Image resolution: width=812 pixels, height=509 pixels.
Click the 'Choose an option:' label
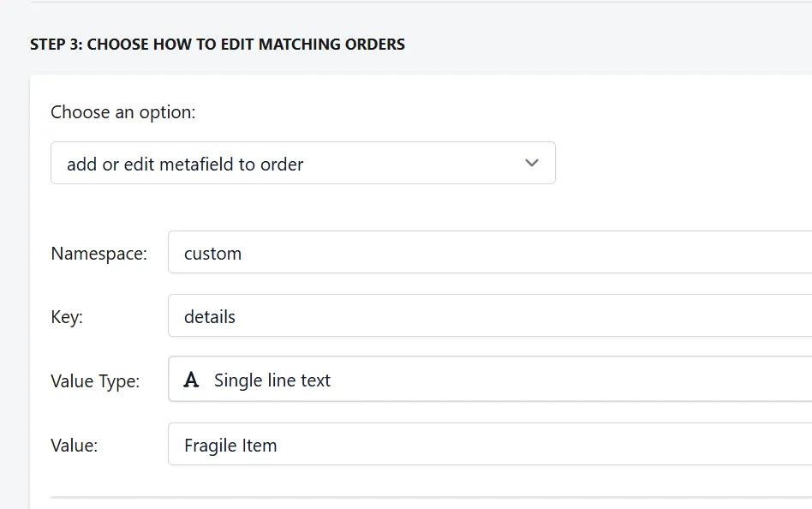pyautogui.click(x=123, y=112)
